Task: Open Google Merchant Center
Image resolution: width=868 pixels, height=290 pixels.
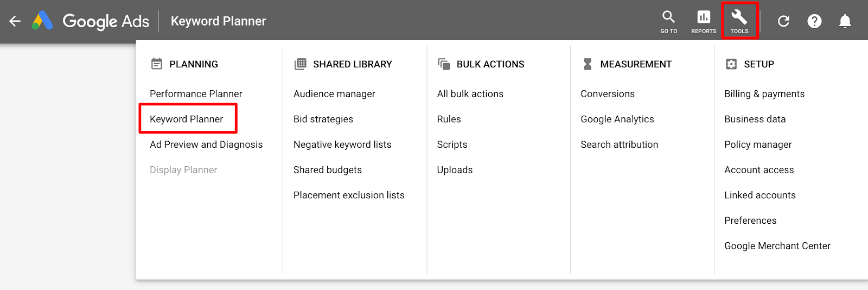Action: click(777, 246)
